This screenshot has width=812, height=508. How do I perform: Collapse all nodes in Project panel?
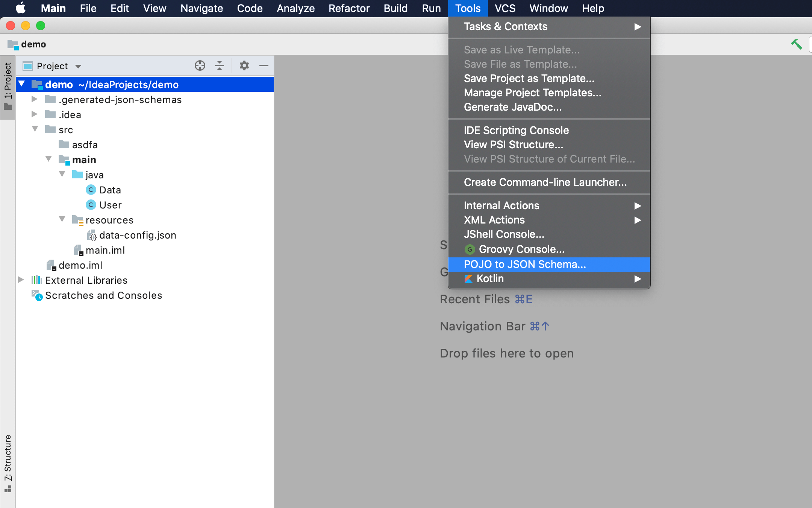coord(219,65)
